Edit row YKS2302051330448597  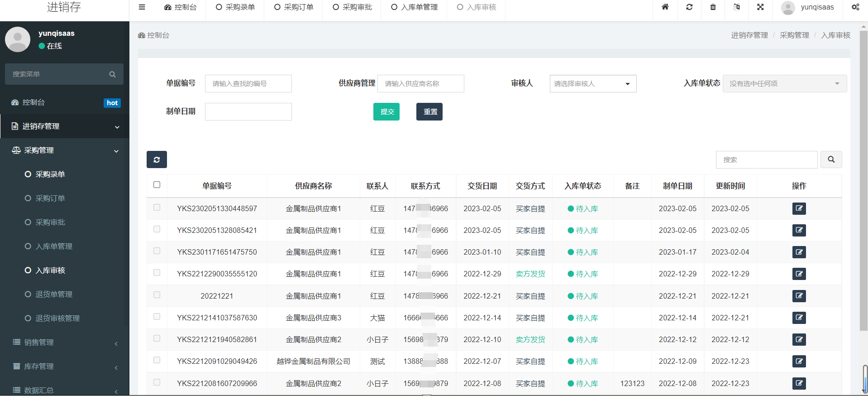tap(799, 208)
